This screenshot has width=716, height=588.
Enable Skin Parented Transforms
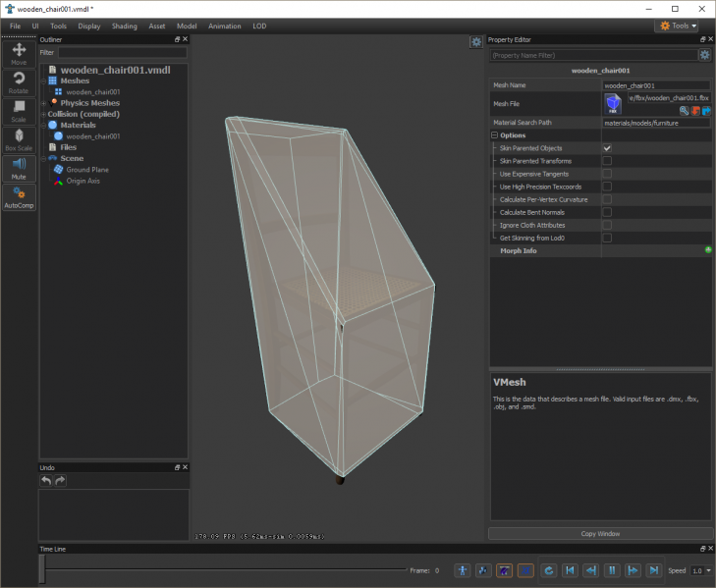[607, 161]
